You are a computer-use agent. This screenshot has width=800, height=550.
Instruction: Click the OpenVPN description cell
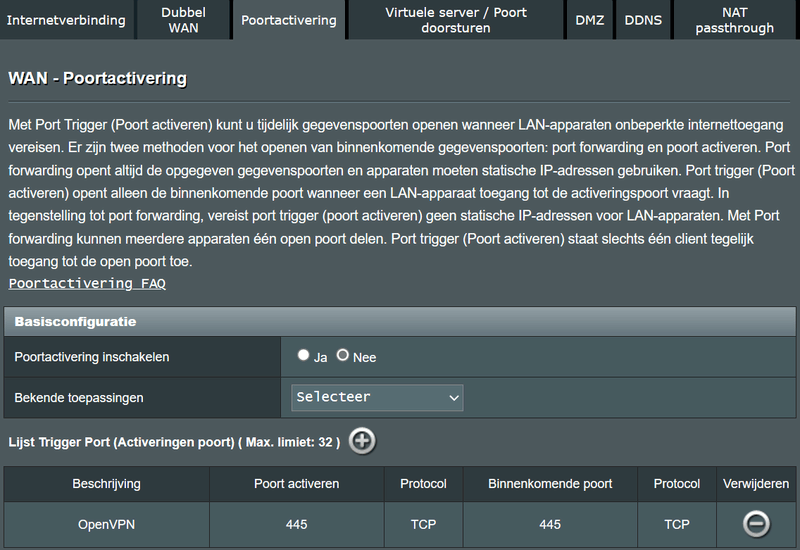[x=107, y=524]
